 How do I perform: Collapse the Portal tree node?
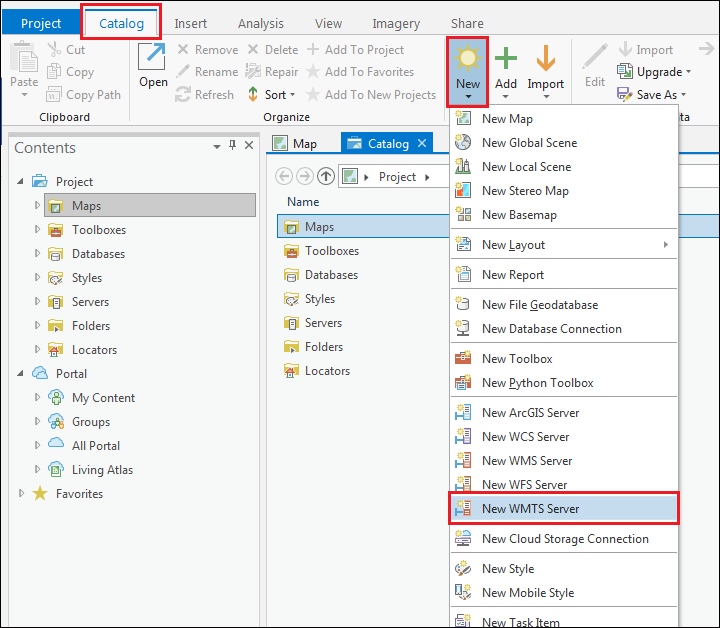click(x=20, y=374)
